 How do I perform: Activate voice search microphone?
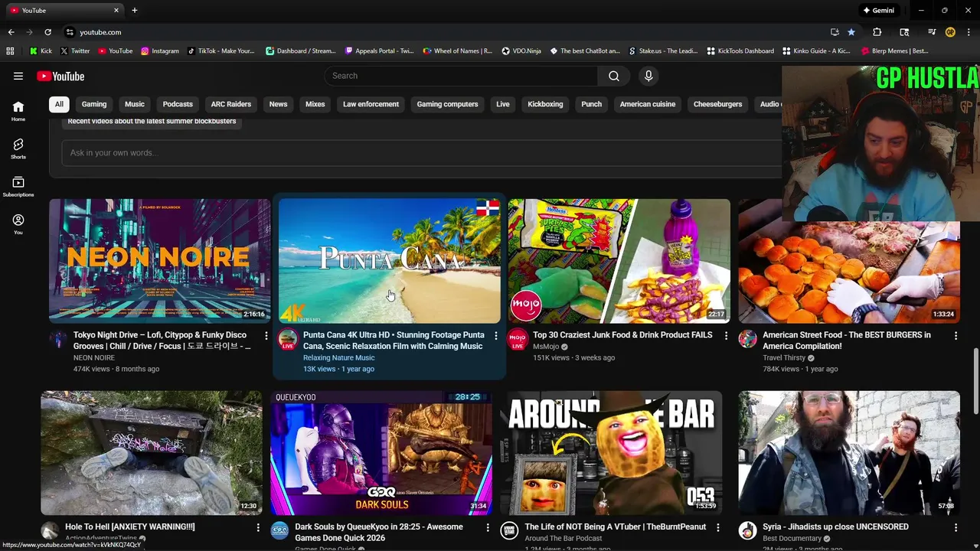(x=648, y=76)
